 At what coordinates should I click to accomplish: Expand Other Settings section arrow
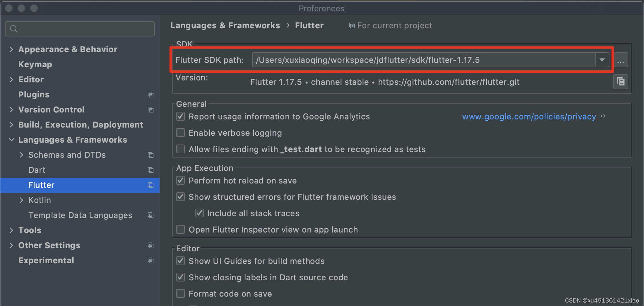point(11,245)
